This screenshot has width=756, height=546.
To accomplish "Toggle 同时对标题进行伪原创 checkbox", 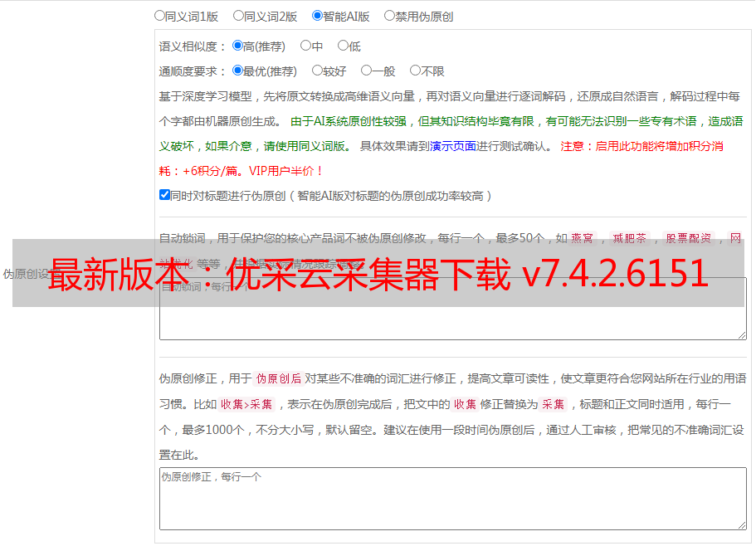I will [164, 195].
